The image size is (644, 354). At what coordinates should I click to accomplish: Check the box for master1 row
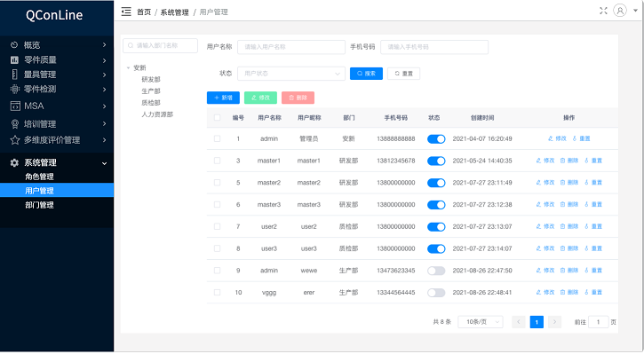point(218,161)
